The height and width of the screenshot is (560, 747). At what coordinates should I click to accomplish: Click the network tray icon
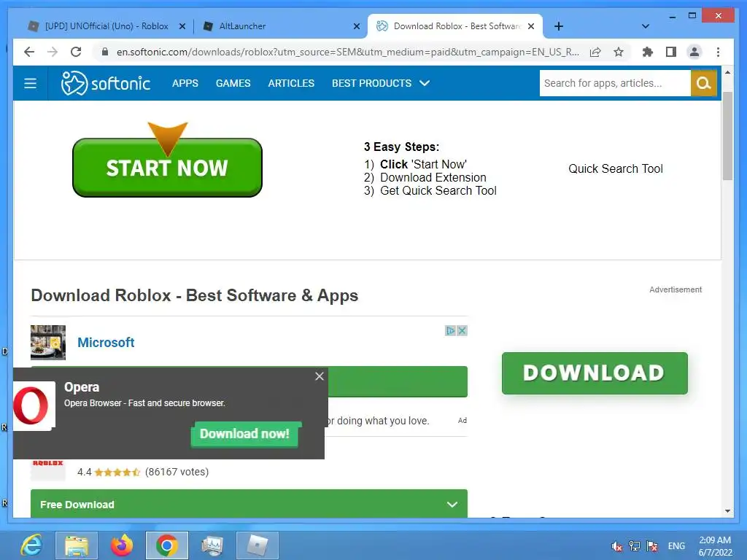(x=635, y=546)
